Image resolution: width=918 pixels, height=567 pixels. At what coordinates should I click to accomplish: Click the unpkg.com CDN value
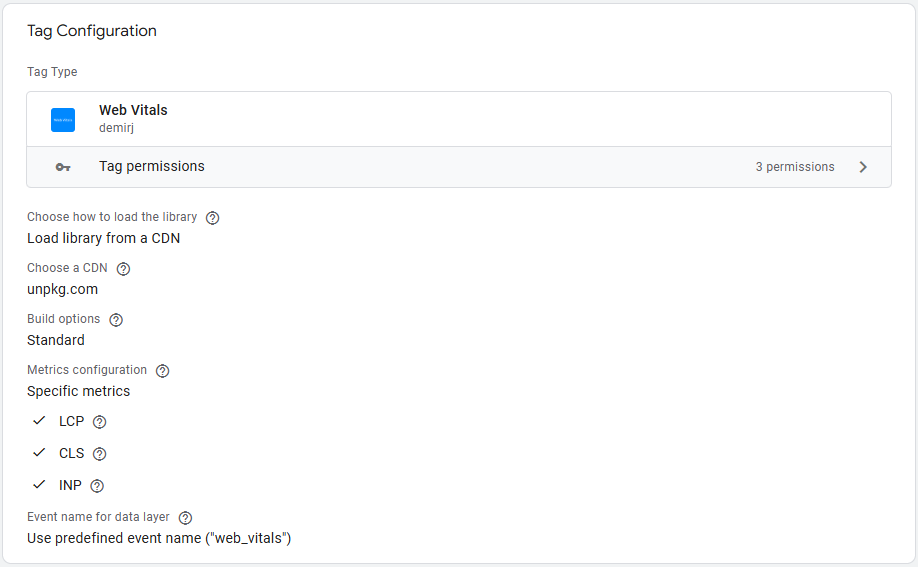[x=62, y=289]
